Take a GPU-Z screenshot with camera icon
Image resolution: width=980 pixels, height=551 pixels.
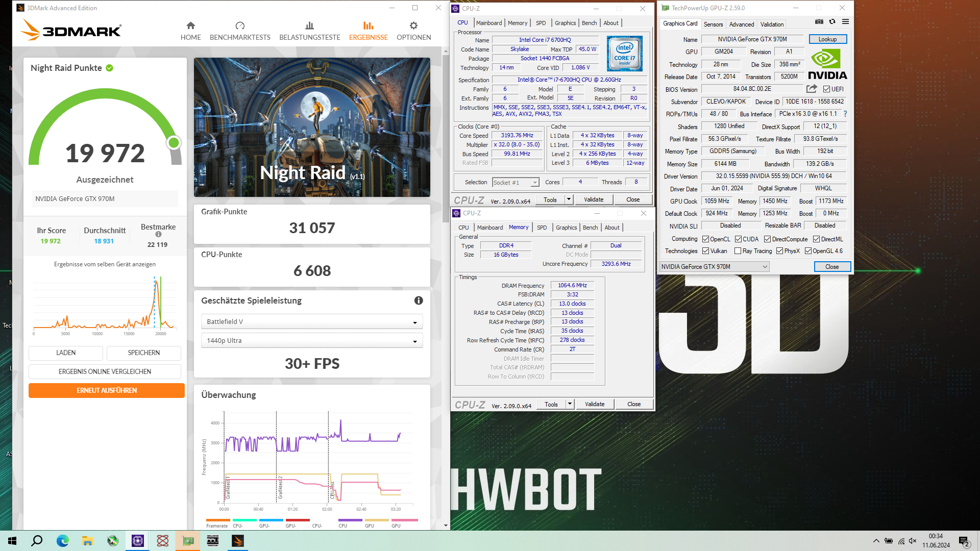point(819,21)
